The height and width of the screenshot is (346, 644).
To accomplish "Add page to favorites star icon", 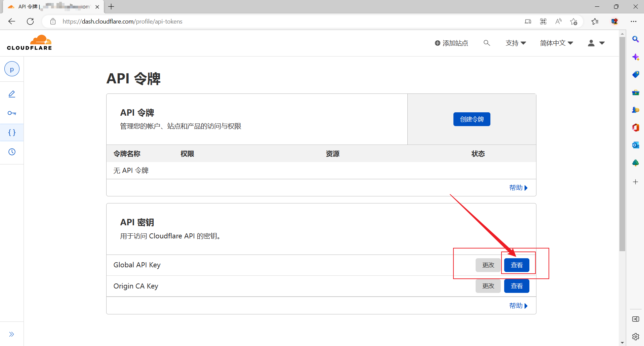I will pos(574,22).
